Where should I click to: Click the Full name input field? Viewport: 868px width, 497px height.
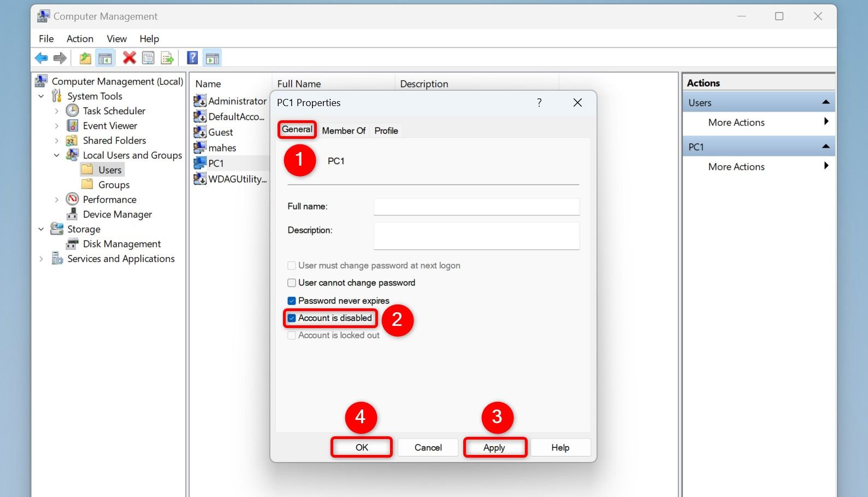476,207
